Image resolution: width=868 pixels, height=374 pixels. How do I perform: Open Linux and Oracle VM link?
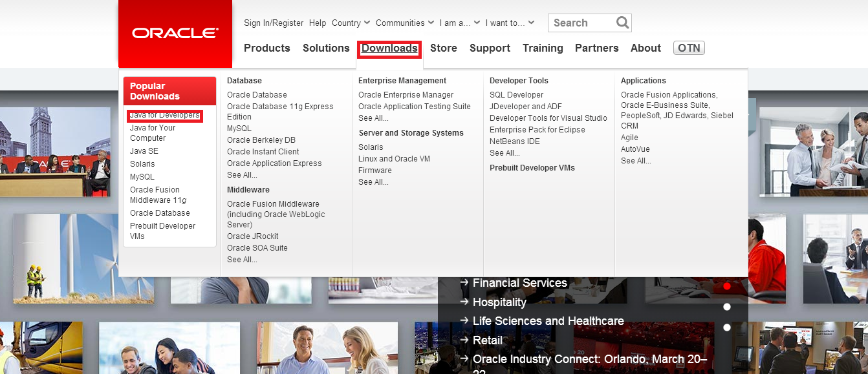tap(394, 159)
